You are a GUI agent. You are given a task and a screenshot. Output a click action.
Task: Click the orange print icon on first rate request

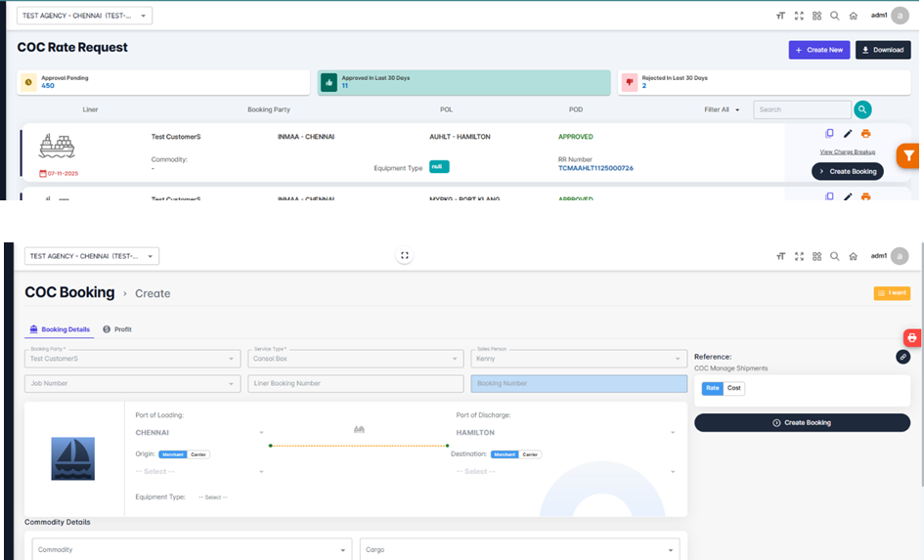865,134
